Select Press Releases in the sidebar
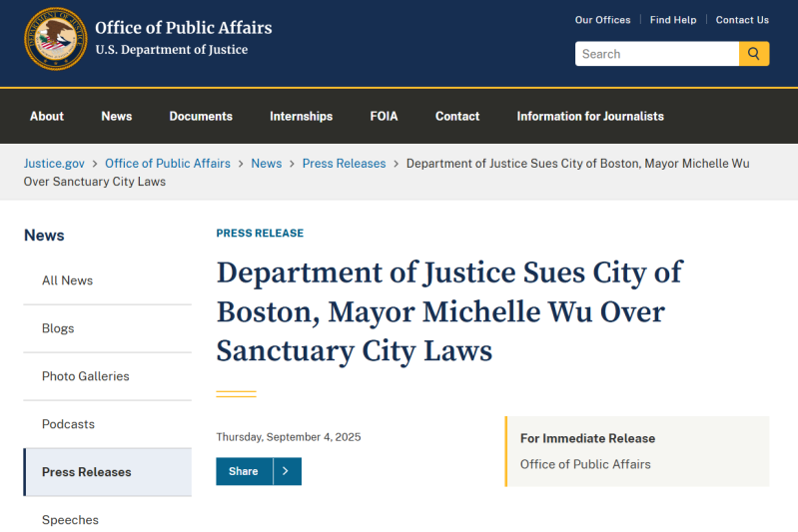 [x=108, y=472]
